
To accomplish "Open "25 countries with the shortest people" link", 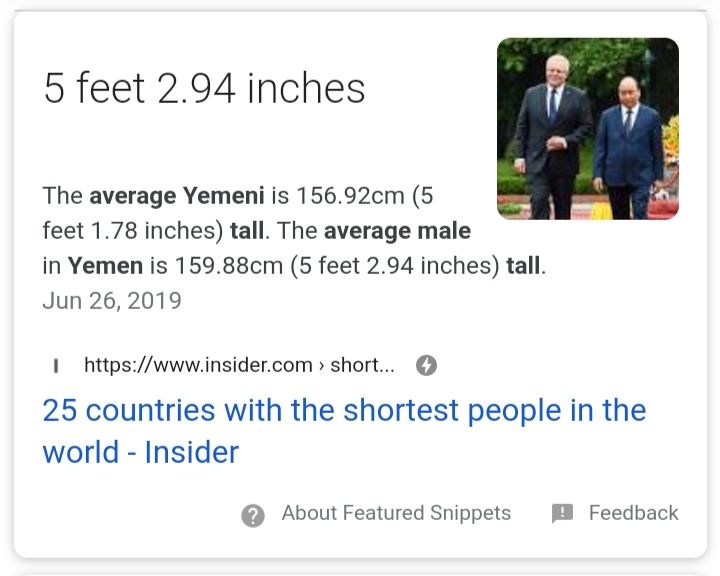I will coord(344,411).
